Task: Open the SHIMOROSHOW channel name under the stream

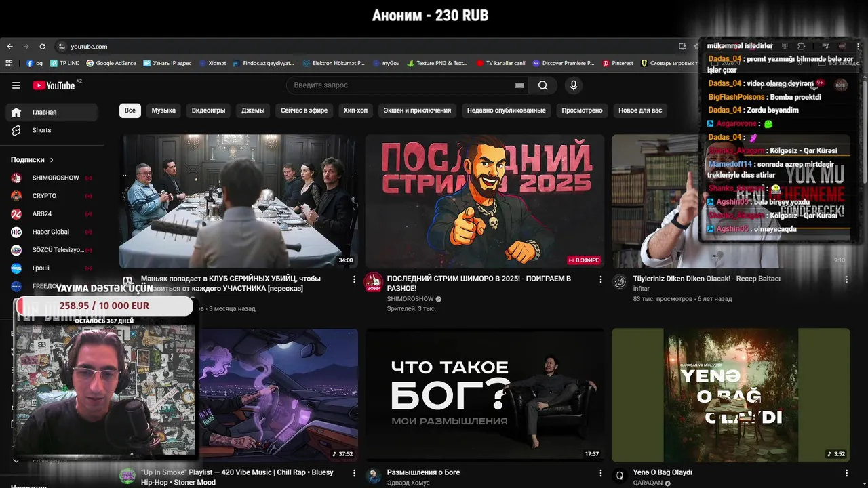Action: coord(410,299)
